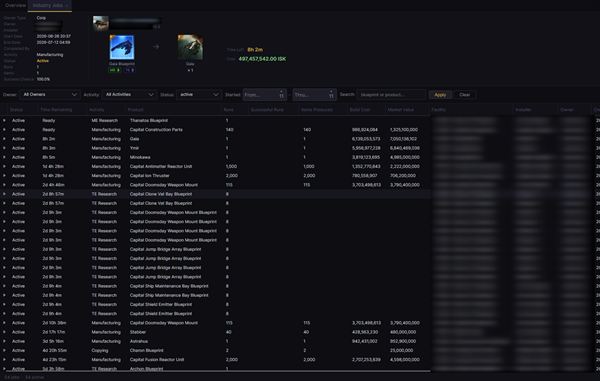Expand the Minokawa manufacturing row
This screenshot has height=381, width=600.
4,157
